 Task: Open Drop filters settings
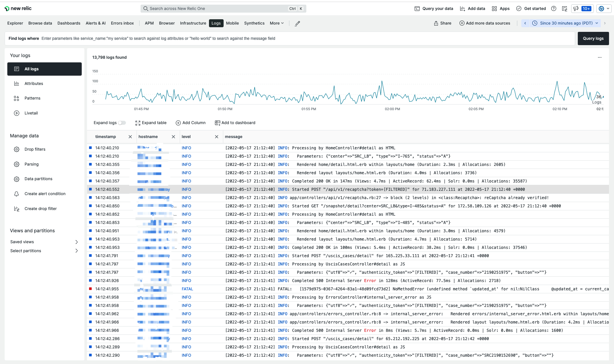click(x=45, y=149)
